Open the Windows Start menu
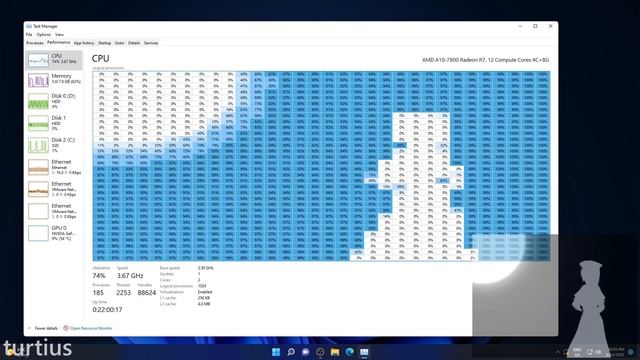640x360 pixels. click(276, 352)
